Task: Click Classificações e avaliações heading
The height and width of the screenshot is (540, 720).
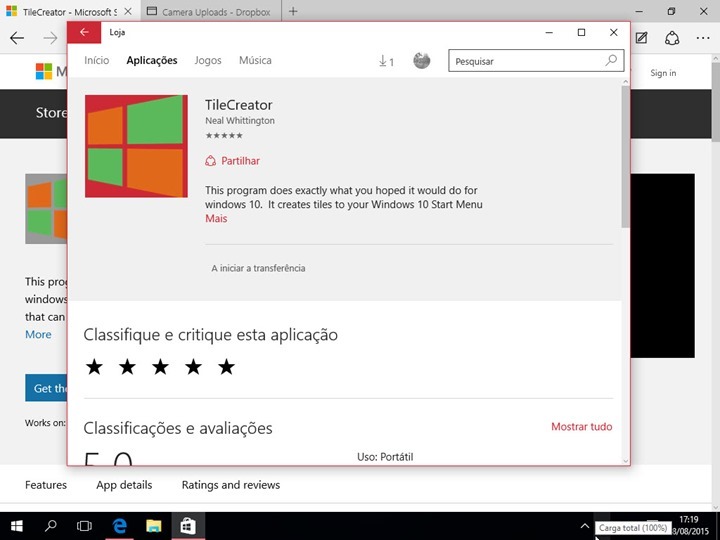Action: (178, 428)
